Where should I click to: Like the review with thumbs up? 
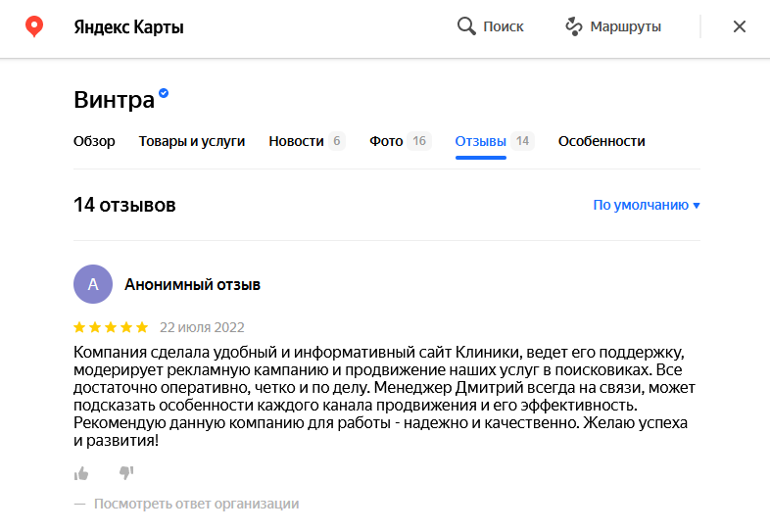coord(81,473)
